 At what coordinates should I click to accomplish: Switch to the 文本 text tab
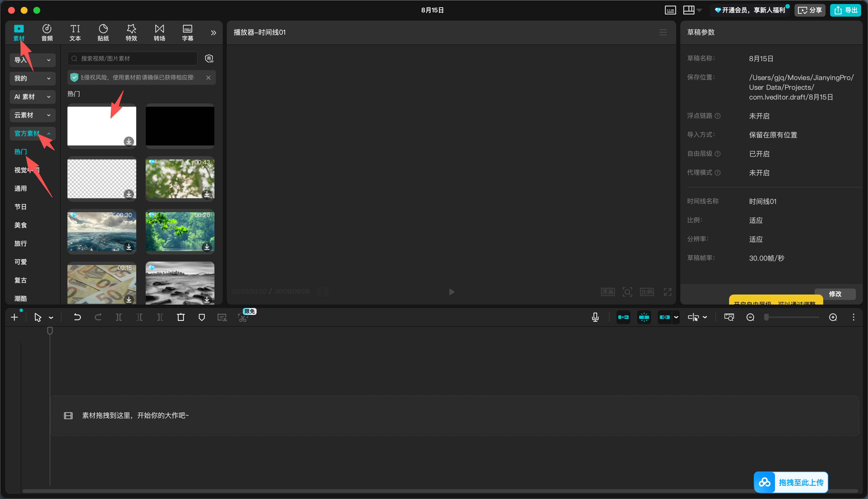pos(75,33)
